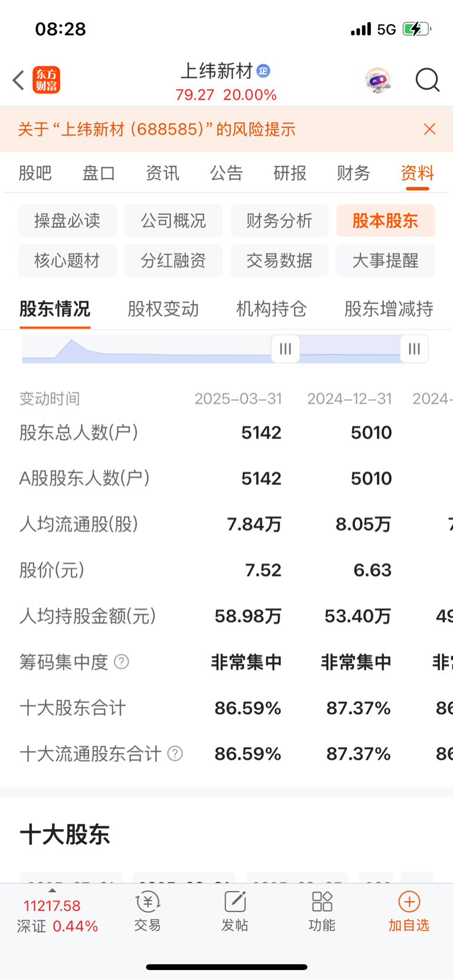Click the right range slider handle
Image resolution: width=453 pixels, height=980 pixels.
point(414,349)
